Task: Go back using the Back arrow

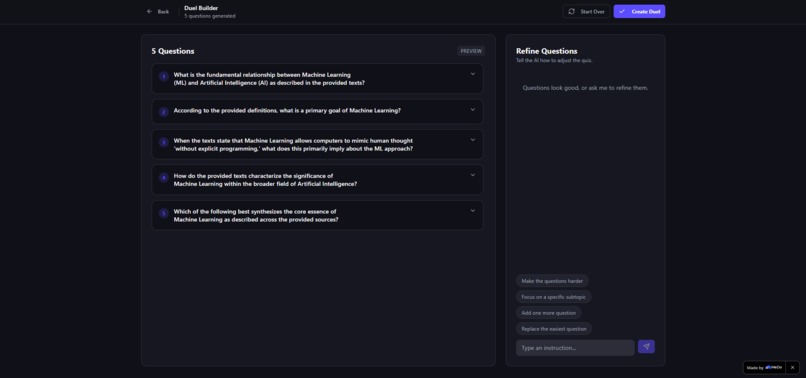Action: [149, 11]
